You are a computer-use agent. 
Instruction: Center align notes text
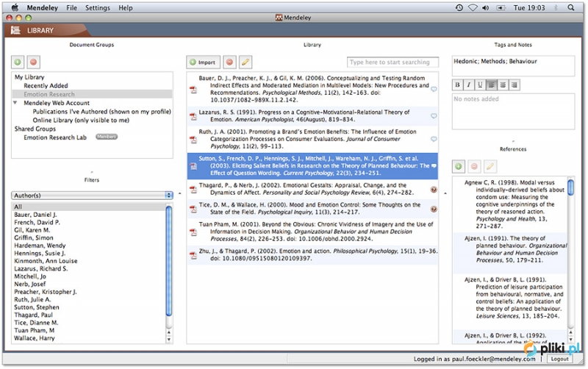point(503,85)
